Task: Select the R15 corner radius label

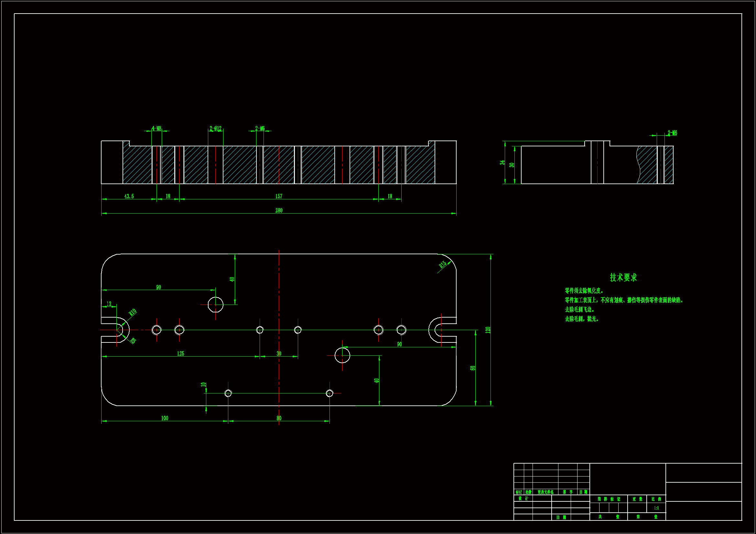Action: 443,264
